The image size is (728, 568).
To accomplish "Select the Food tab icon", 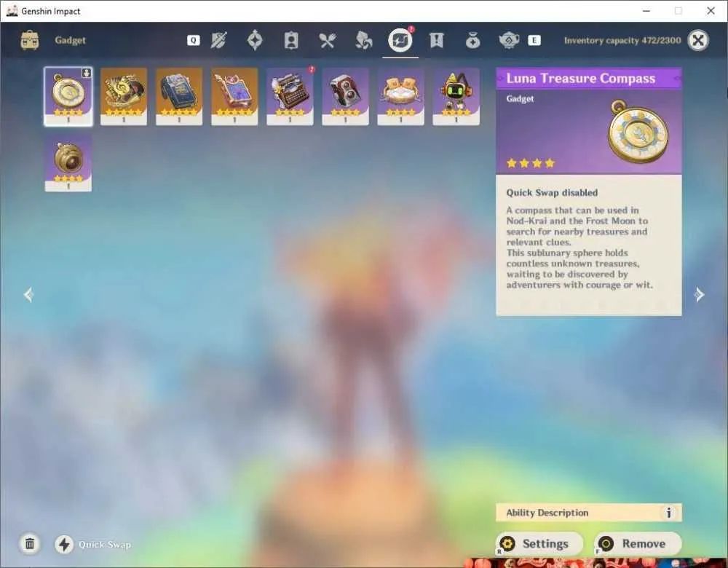I will pyautogui.click(x=328, y=40).
